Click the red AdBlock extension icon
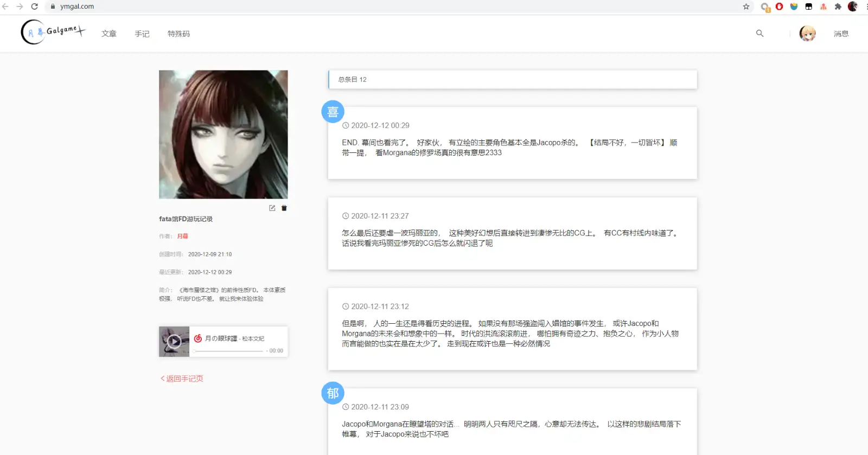The image size is (868, 455). click(780, 7)
